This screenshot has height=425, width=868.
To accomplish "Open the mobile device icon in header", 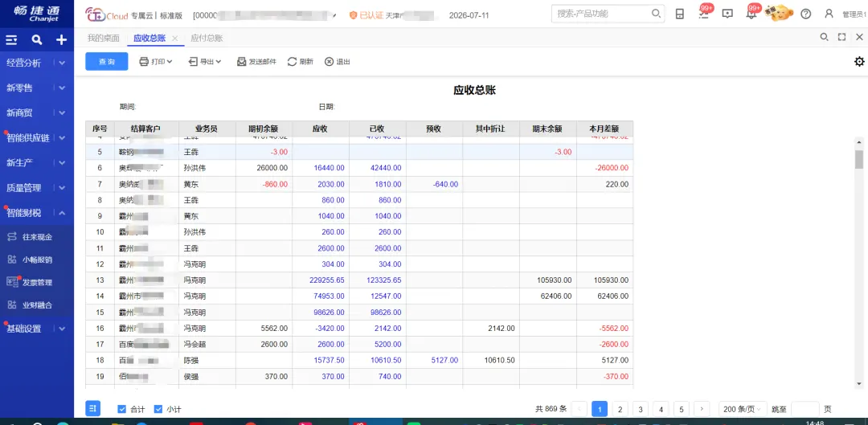I will pos(680,14).
